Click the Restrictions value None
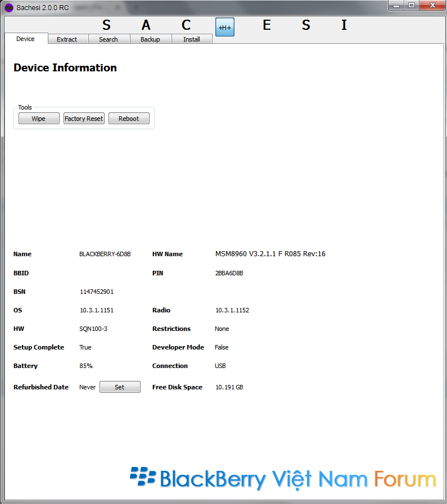 (x=222, y=329)
